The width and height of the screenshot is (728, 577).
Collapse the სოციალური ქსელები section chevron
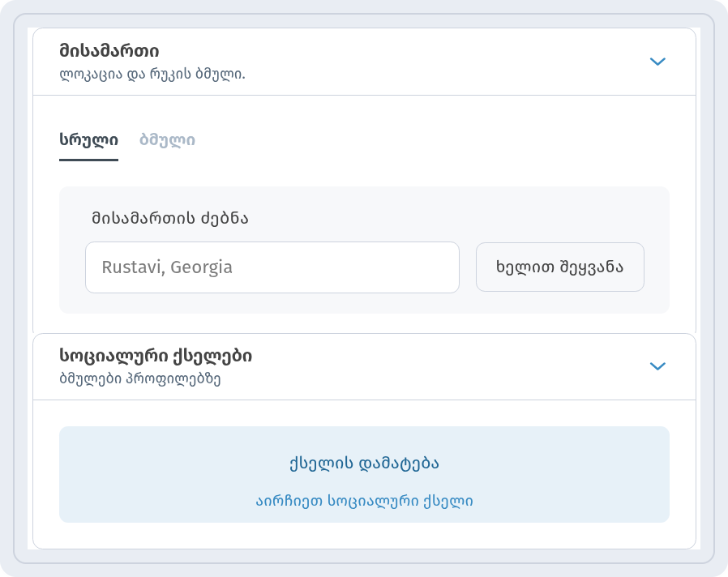pos(657,366)
